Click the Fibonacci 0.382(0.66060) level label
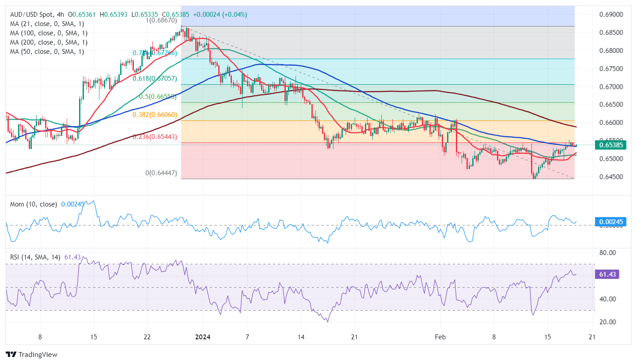The height and width of the screenshot is (364, 637). pos(155,114)
